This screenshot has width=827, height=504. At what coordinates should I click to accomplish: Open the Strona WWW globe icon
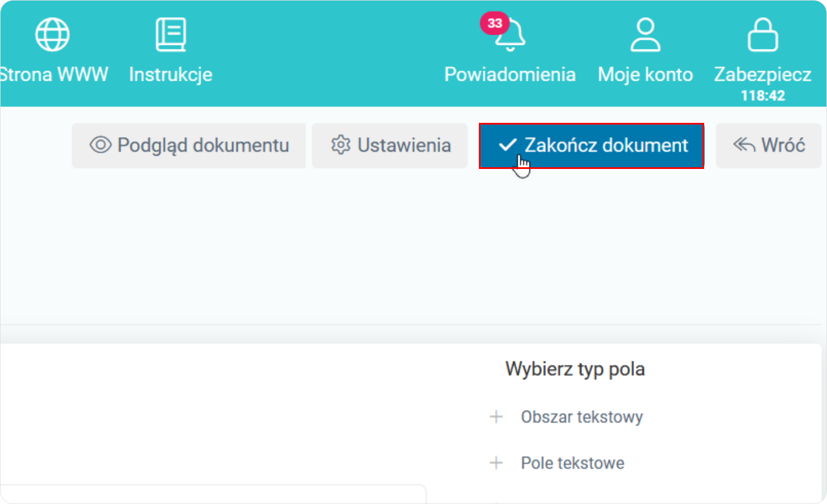pyautogui.click(x=52, y=35)
